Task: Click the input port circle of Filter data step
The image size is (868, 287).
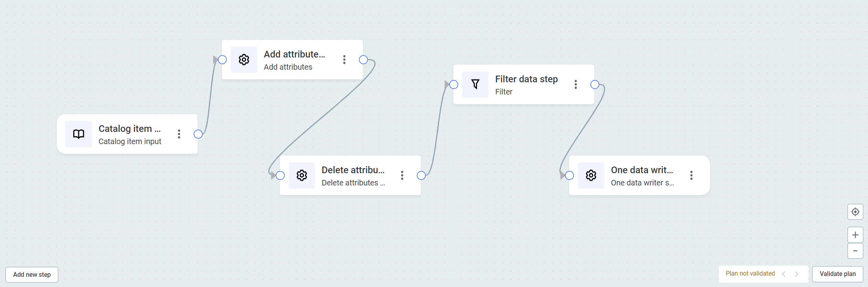Action: (453, 84)
